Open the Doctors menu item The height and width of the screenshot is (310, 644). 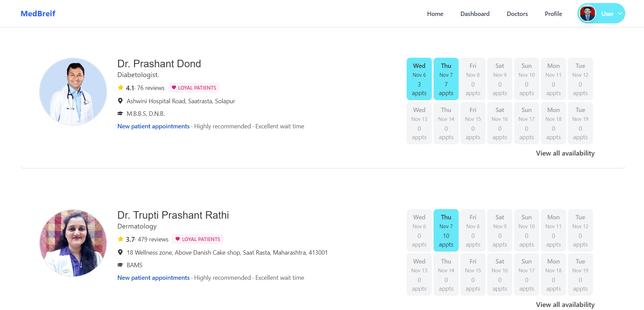tap(517, 14)
